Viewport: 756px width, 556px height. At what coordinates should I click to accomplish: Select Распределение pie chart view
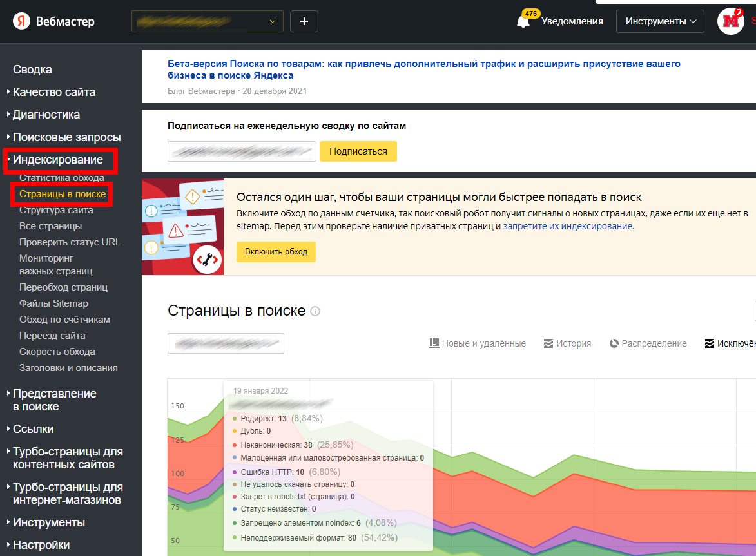point(648,343)
